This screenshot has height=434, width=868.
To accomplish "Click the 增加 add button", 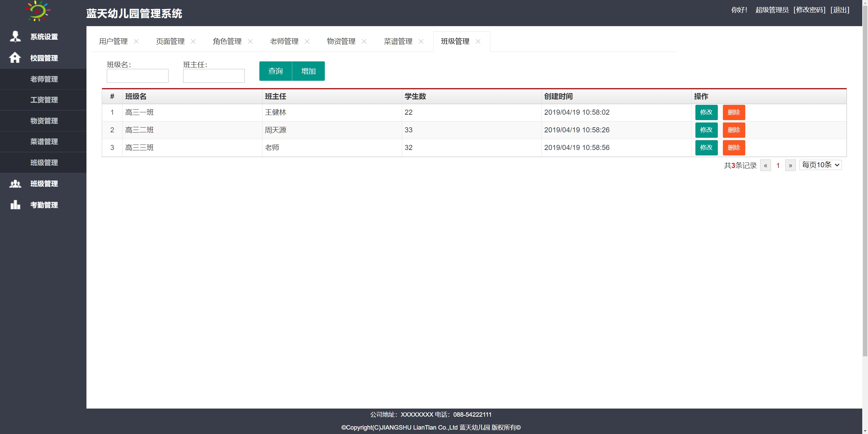I will pos(309,71).
